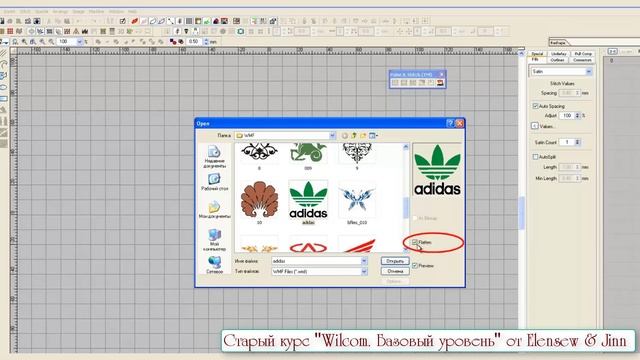Image resolution: width=640 pixels, height=360 pixels.
Task: Click the file list scroll up arrow
Action: [x=406, y=147]
